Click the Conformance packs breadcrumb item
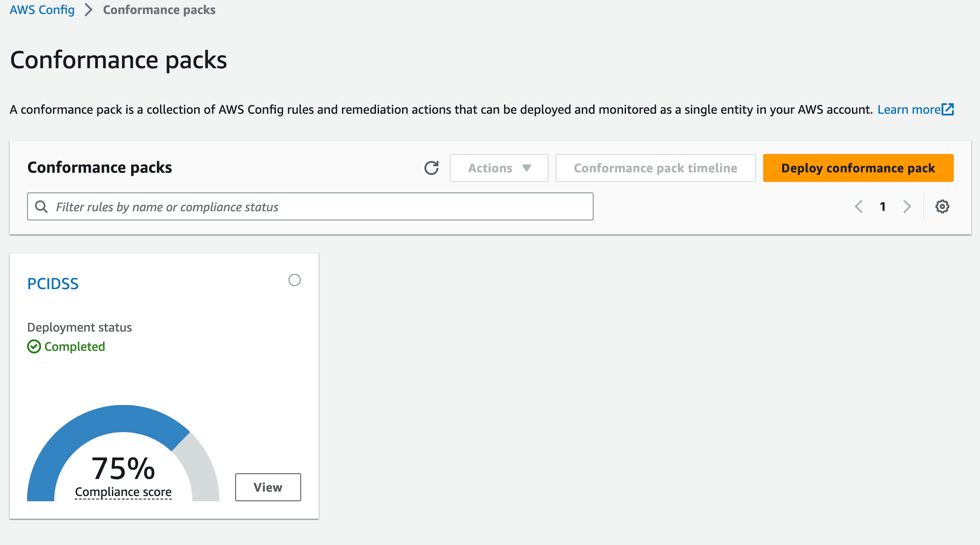Screen dimensions: 980x545 point(159,10)
